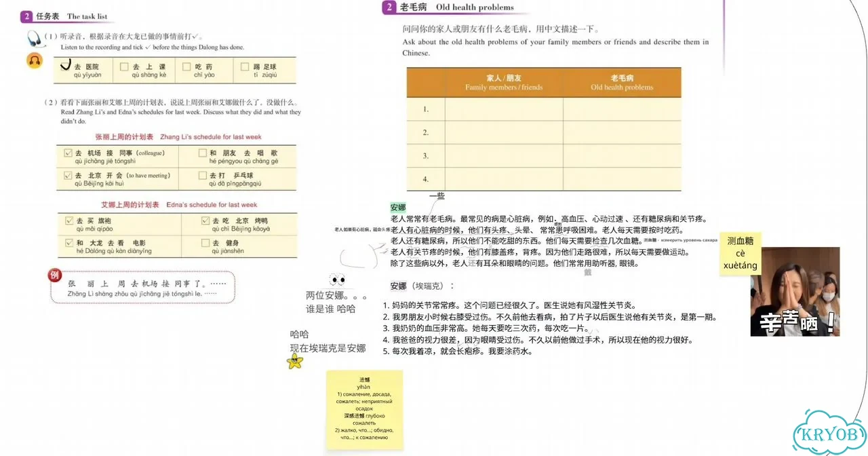Click the row 3 老毛病 table cell
This screenshot has width=868, height=456.
click(622, 155)
